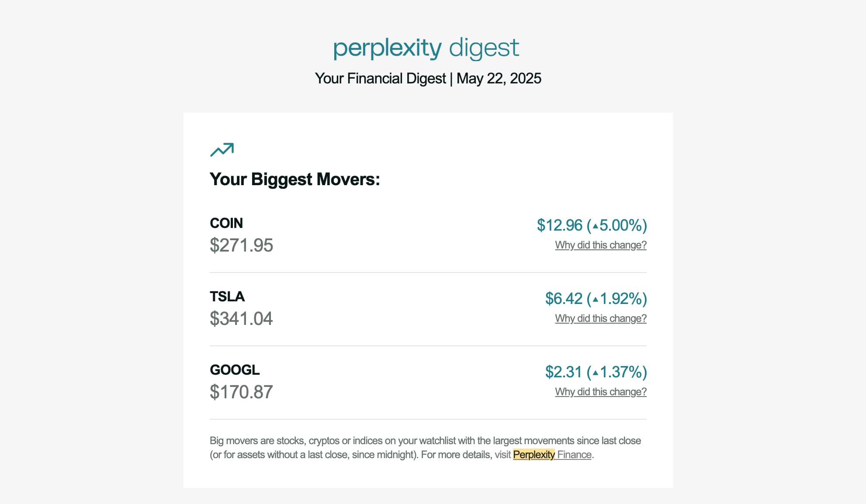
Task: Click GOOGL's price of $170.87
Action: pyautogui.click(x=241, y=393)
